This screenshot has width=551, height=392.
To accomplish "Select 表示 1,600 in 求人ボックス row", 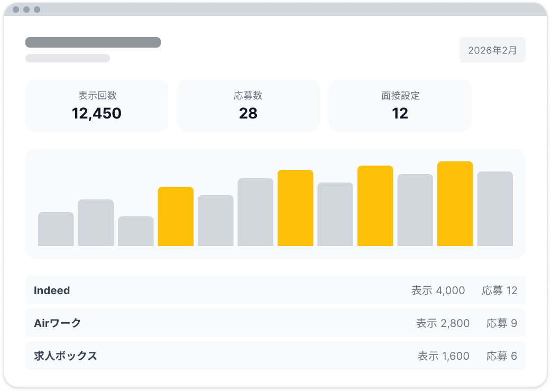I will [x=443, y=356].
